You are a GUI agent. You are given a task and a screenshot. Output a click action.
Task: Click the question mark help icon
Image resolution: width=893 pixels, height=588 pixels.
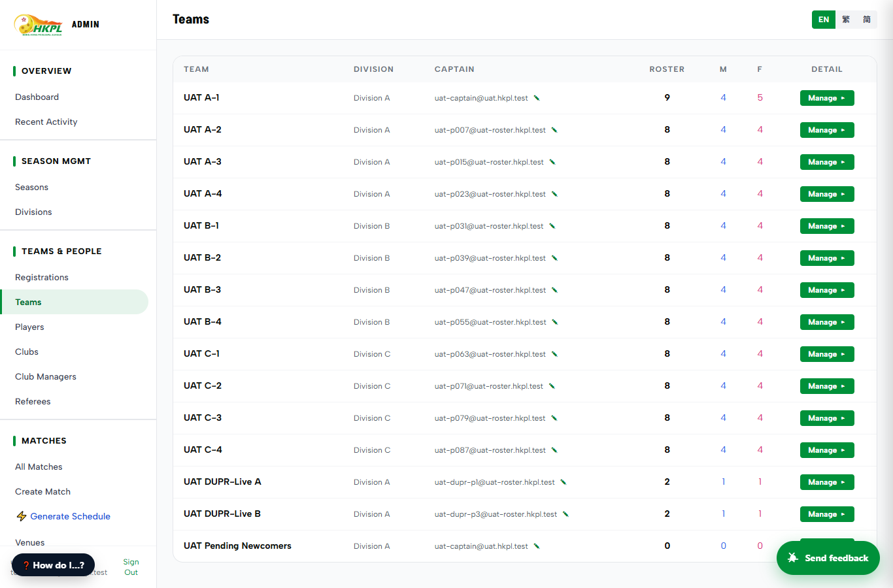coord(26,565)
